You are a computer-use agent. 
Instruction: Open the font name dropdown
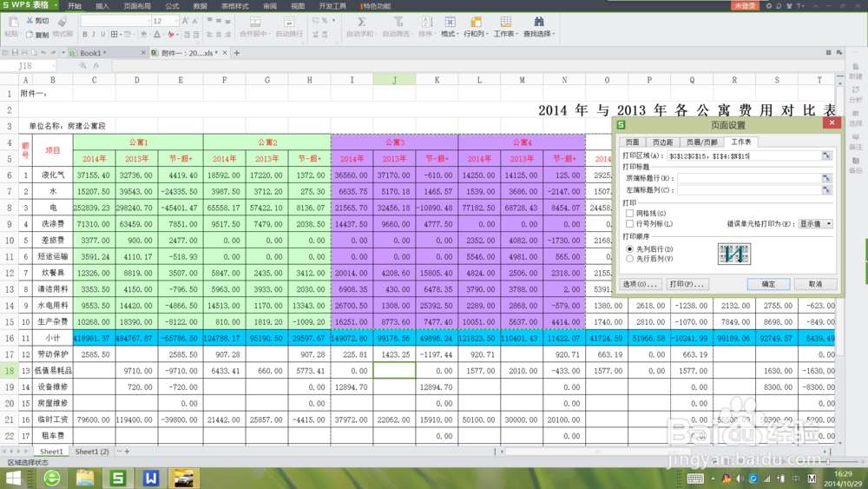coord(149,21)
